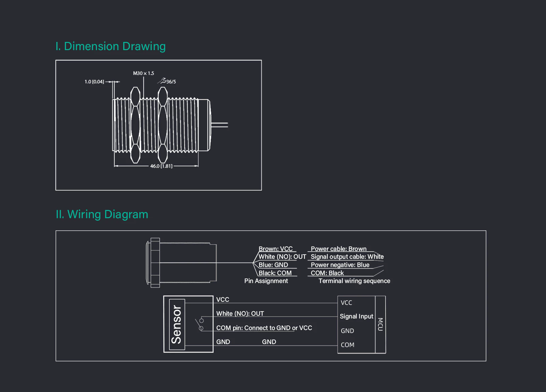Click the vertical 'Sensor' label
This screenshot has height=392, width=546.
click(176, 325)
